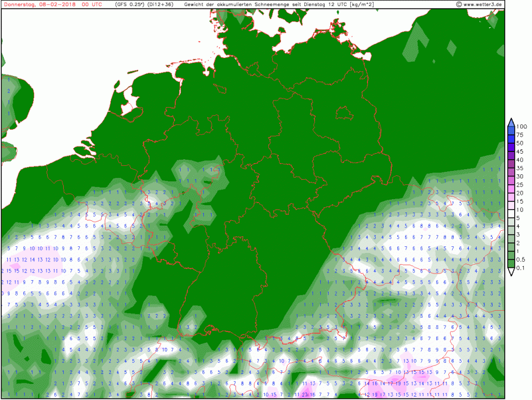Select the blue swatch between 50 and 75
The image size is (532, 400).
[x=510, y=139]
